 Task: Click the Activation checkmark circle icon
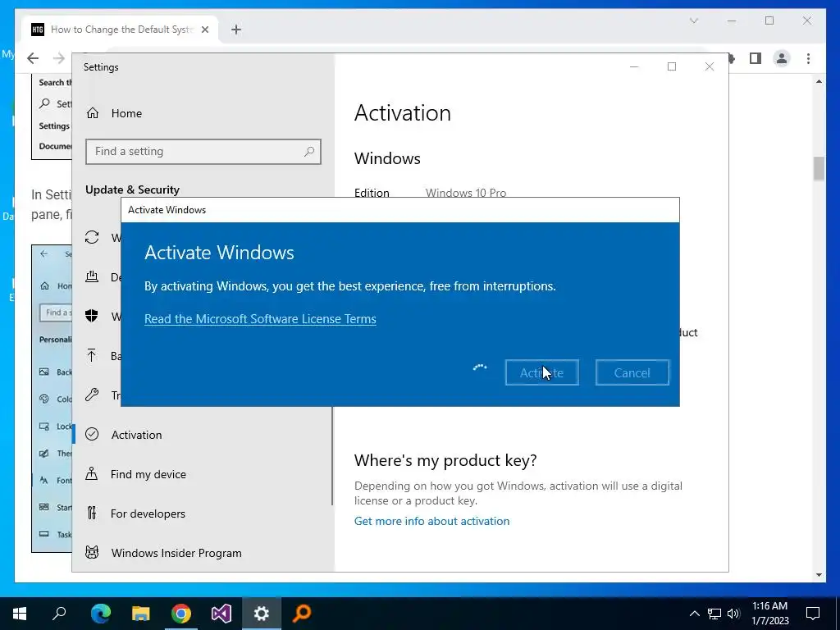click(92, 434)
